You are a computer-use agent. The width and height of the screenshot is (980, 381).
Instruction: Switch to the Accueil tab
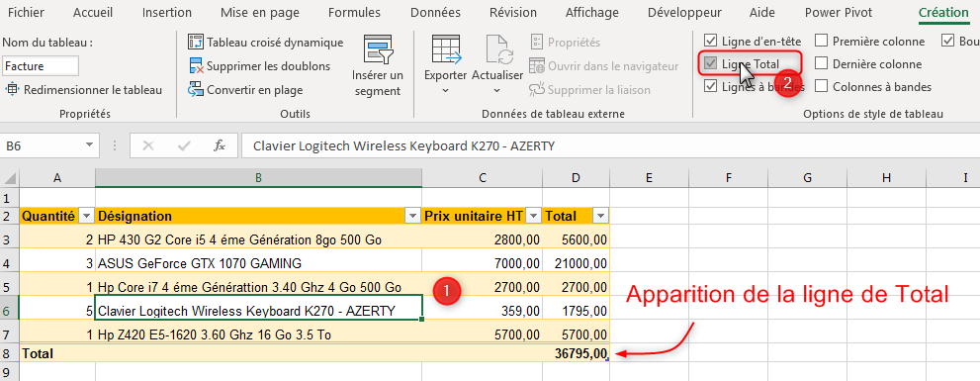point(93,13)
